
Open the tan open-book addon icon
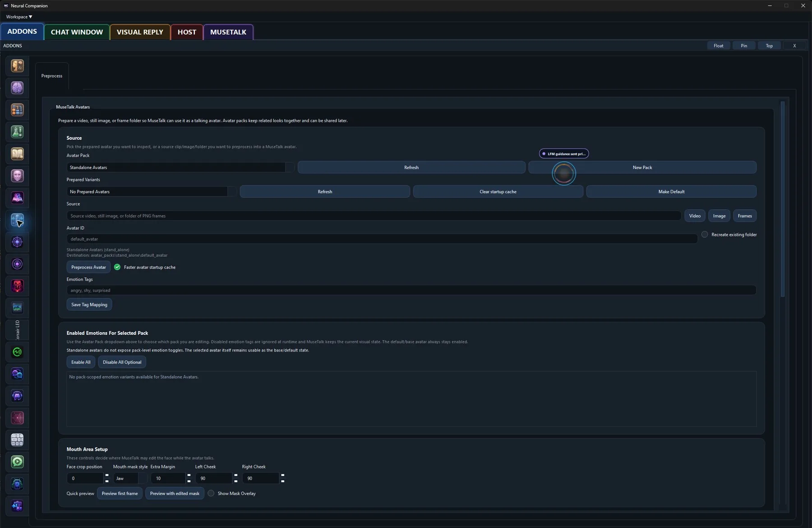17,154
